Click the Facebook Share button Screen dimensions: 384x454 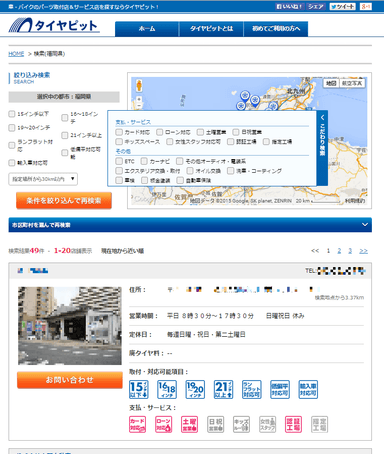(316, 6)
